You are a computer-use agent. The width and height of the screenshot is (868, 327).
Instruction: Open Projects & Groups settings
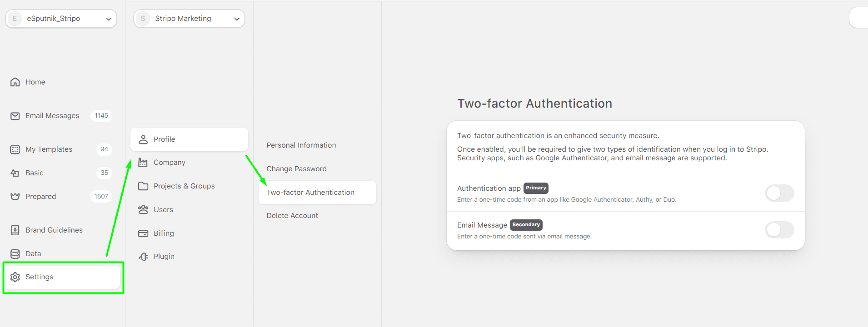point(184,186)
